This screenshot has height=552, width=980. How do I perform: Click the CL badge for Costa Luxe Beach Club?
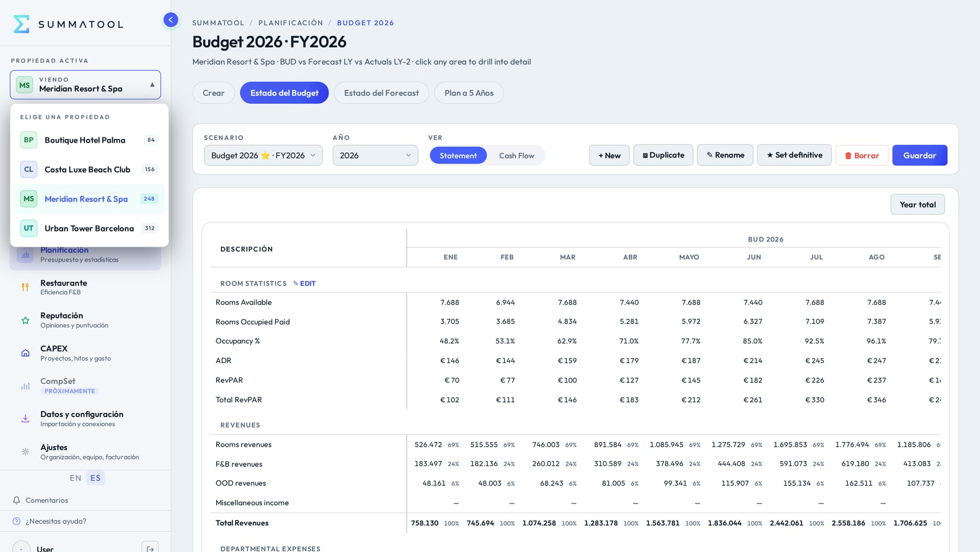pyautogui.click(x=29, y=169)
